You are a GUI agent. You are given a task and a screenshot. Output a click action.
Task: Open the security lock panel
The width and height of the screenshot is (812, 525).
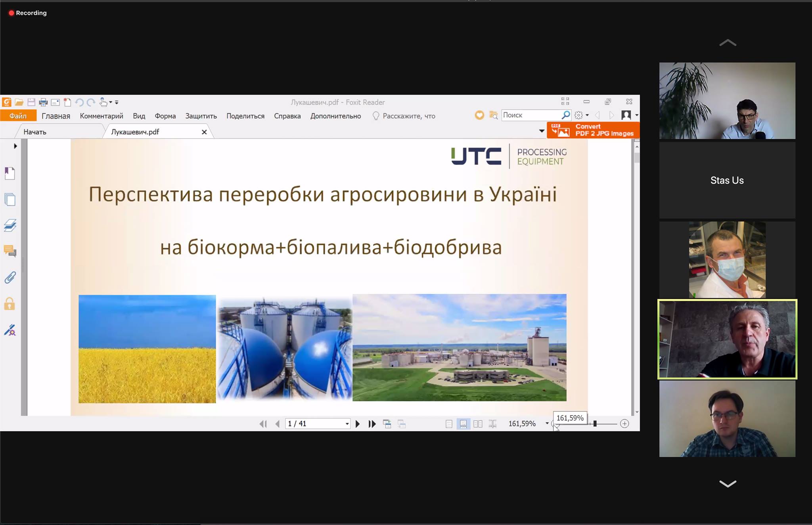[x=10, y=304]
